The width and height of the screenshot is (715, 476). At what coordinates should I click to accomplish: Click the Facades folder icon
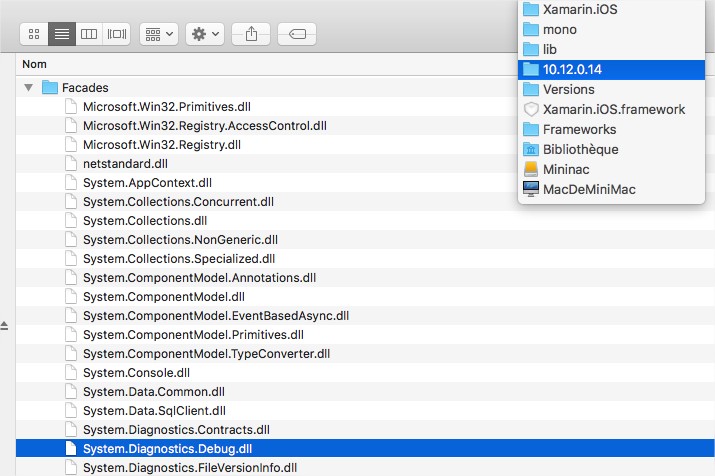[50, 87]
